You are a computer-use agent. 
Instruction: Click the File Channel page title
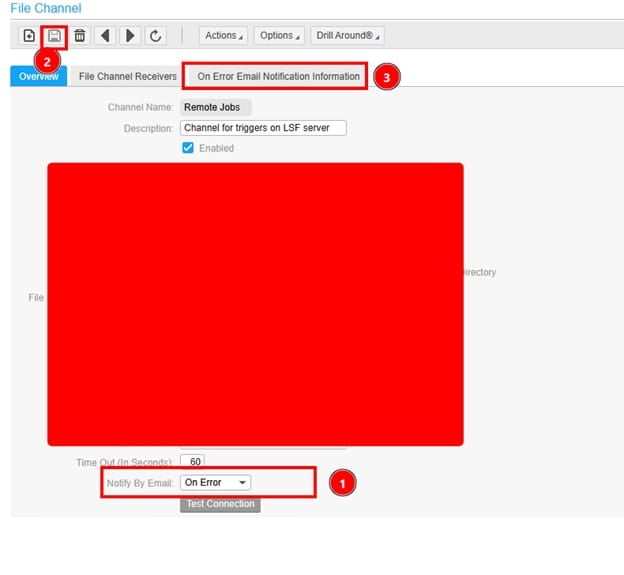point(46,8)
